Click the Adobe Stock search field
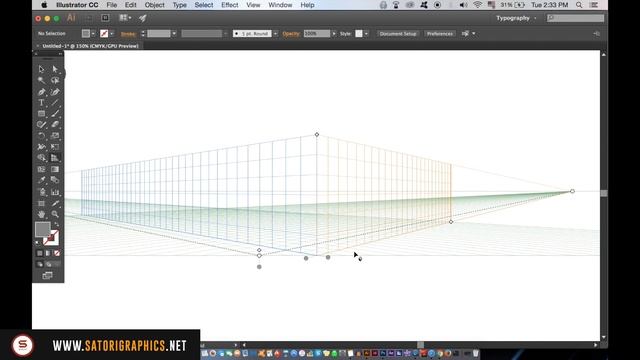This screenshot has height=360, width=640. pos(576,18)
